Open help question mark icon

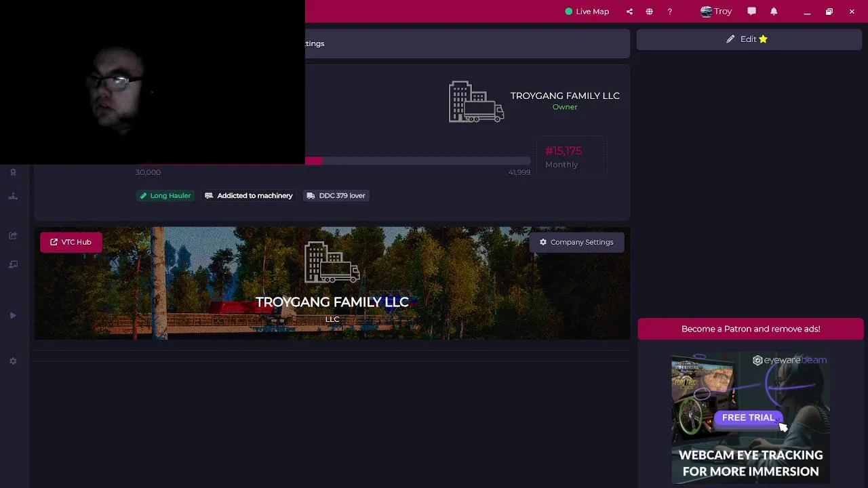[x=669, y=12]
